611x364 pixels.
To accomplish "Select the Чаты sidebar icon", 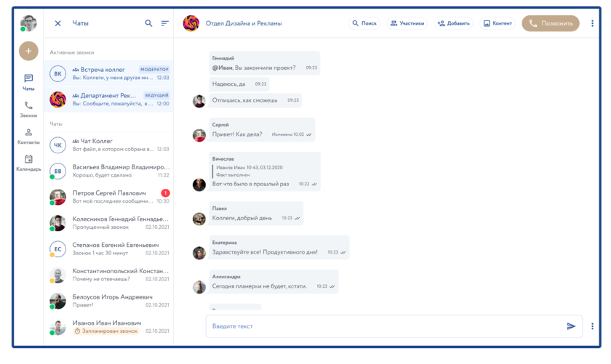I will pyautogui.click(x=28, y=83).
